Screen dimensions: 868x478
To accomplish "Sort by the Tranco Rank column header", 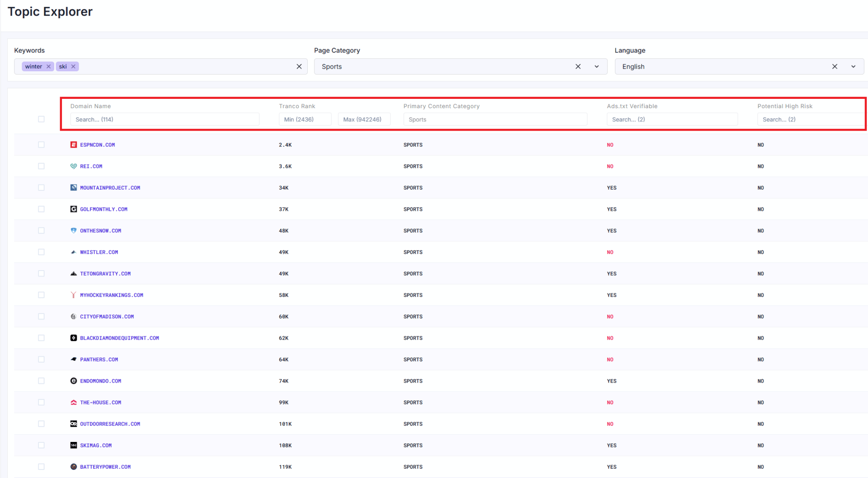I will [x=297, y=106].
